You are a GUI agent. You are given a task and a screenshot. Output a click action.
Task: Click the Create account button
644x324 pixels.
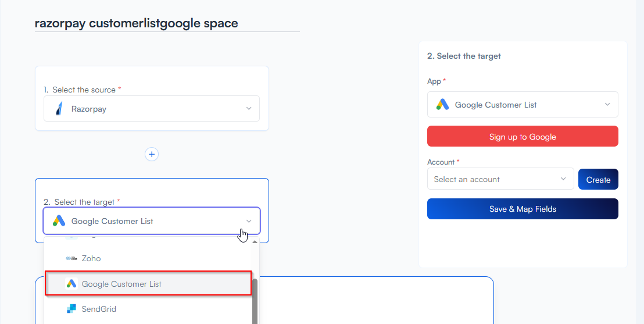tap(598, 180)
